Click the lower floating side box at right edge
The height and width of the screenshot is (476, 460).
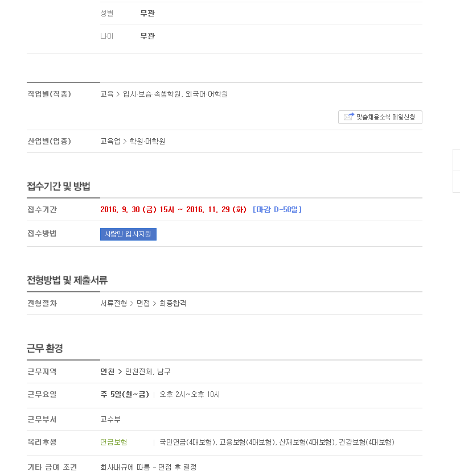point(457,181)
